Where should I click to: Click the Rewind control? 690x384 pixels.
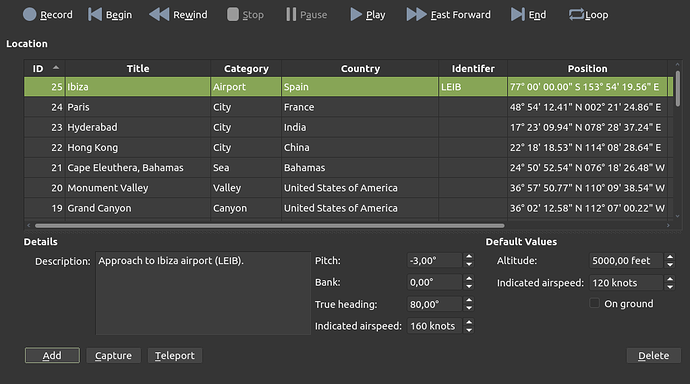[x=178, y=15]
